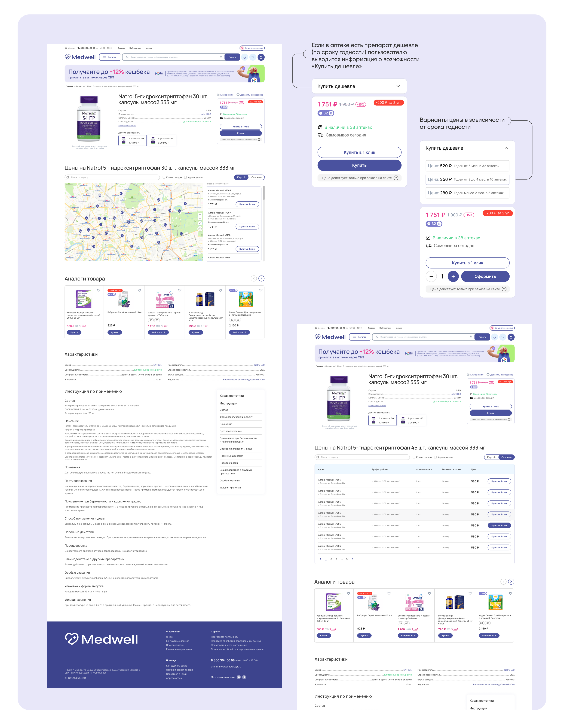Collapse the expanded Купить дешевле panel
The width and height of the screenshot is (564, 728).
pos(506,148)
